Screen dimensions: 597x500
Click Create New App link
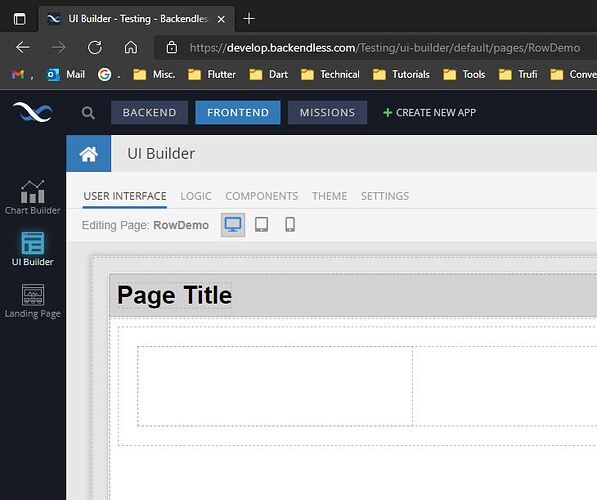430,113
